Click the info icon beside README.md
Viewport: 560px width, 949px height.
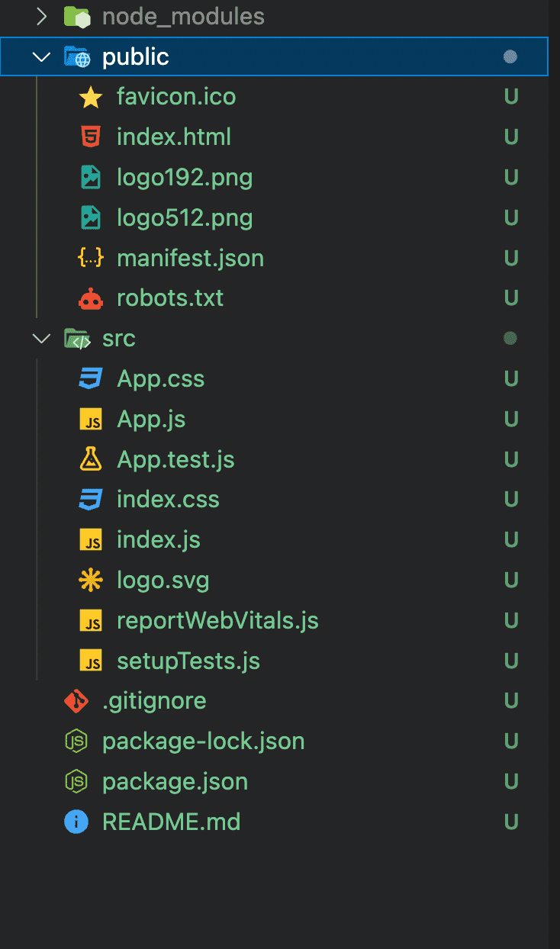click(76, 822)
